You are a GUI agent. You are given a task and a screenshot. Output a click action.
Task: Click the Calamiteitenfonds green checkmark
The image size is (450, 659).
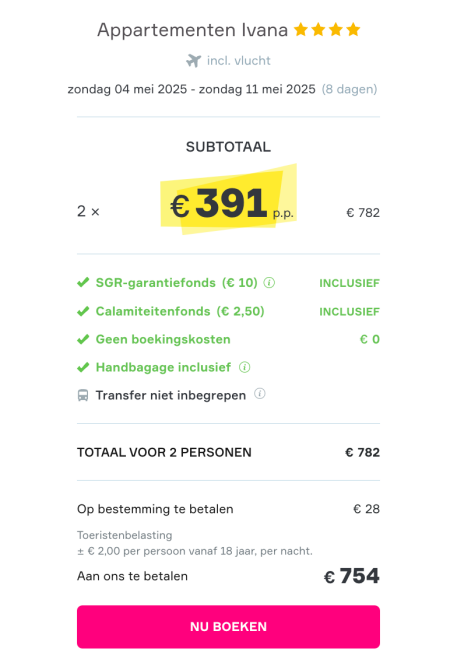click(x=83, y=311)
